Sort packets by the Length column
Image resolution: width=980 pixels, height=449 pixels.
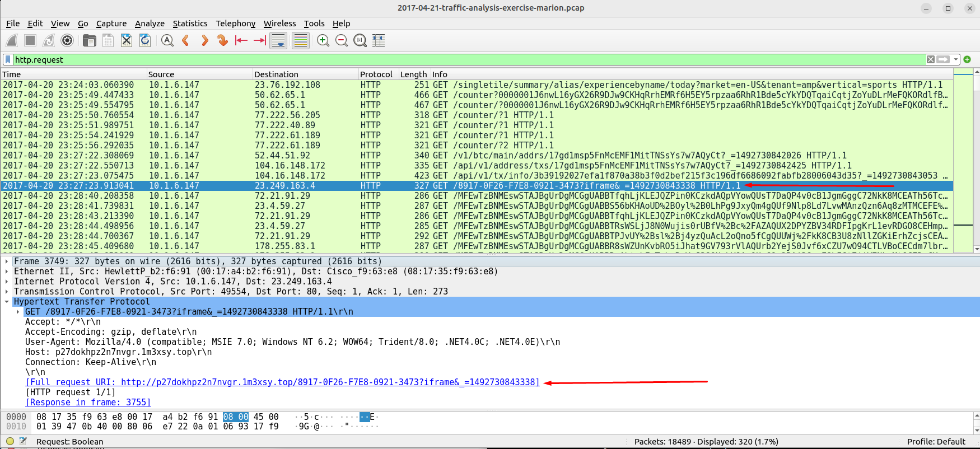click(414, 74)
